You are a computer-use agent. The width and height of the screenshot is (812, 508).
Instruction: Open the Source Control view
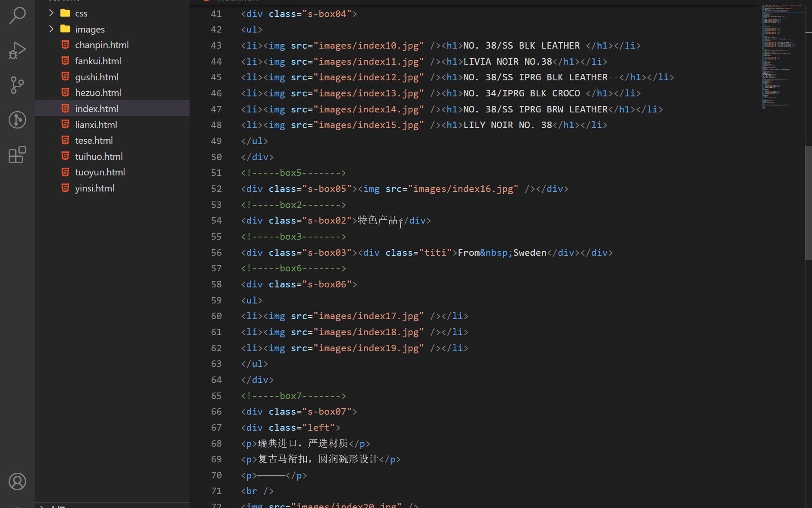17,85
